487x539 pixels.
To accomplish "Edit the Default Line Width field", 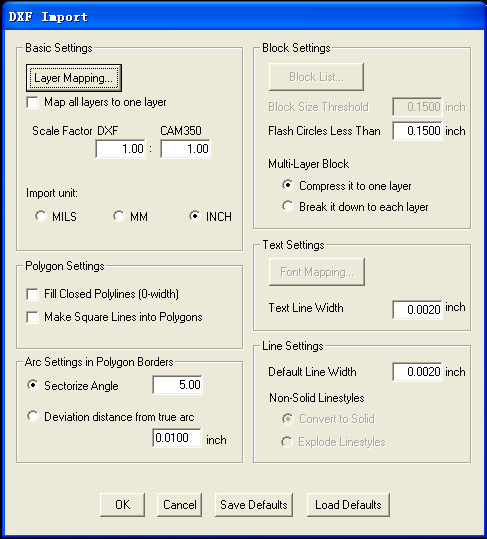I will (x=417, y=372).
